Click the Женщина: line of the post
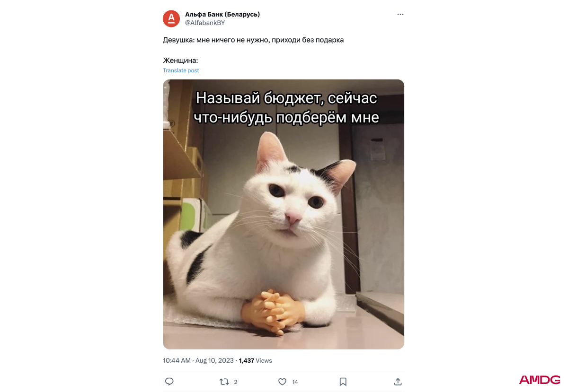Image resolution: width=568 pixels, height=392 pixels. (x=180, y=61)
